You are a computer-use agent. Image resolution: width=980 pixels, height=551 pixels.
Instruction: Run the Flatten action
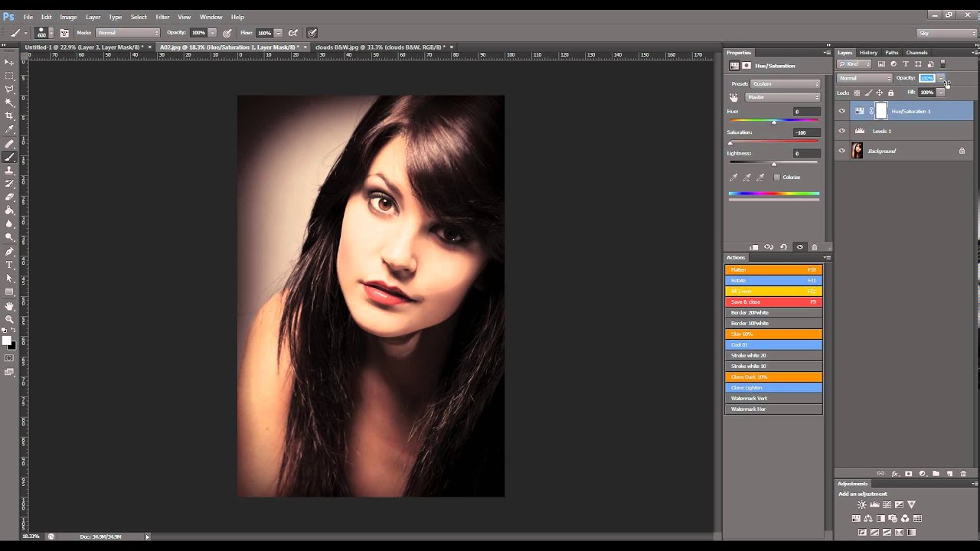click(x=773, y=269)
